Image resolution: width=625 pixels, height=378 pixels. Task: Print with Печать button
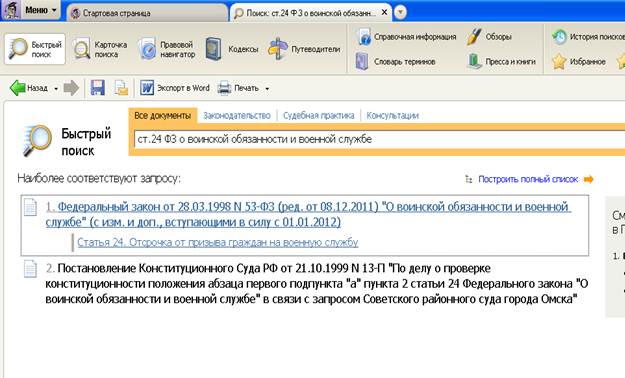239,88
